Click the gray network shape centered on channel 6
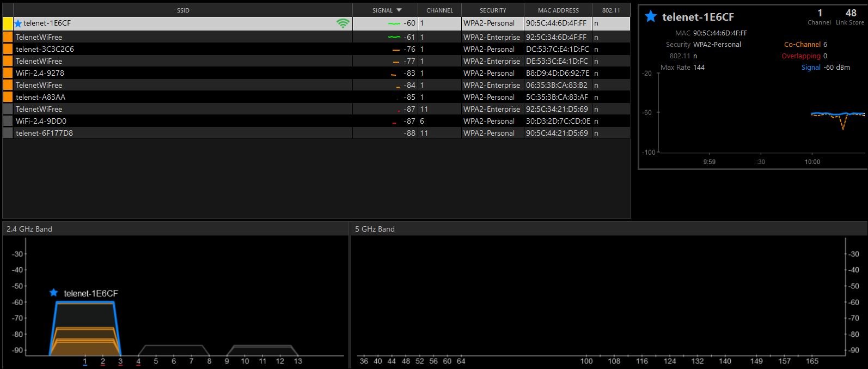This screenshot has width=868, height=369. (x=174, y=350)
